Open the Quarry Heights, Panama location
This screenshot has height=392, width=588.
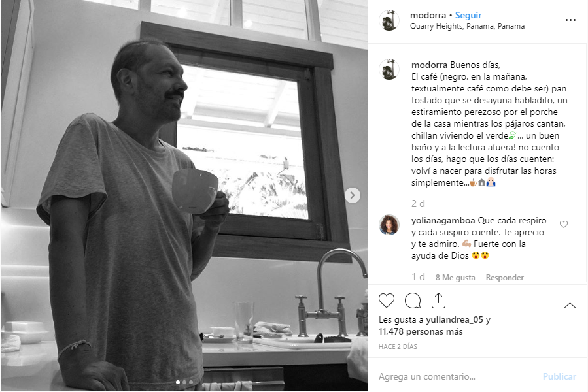tap(467, 26)
